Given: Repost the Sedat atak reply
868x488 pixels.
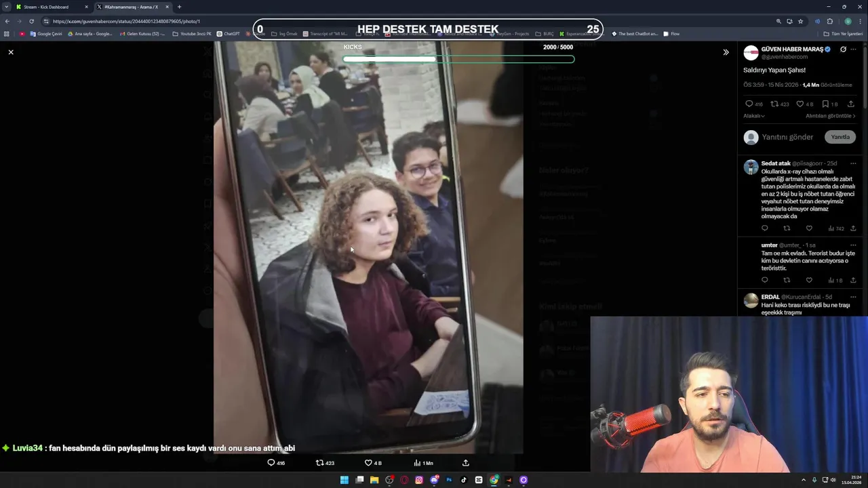Looking at the screenshot, I should pos(787,228).
